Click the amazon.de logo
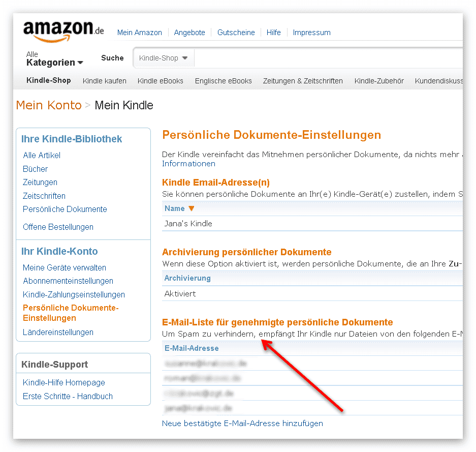Viewport: 476px width, 452px height. tap(64, 32)
